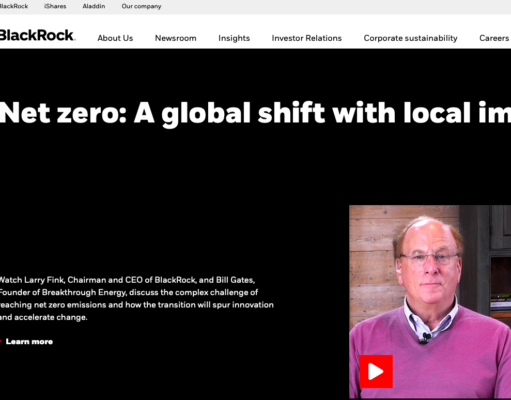Open the Aladdin site link
The height and width of the screenshot is (400, 511).
[x=94, y=6]
